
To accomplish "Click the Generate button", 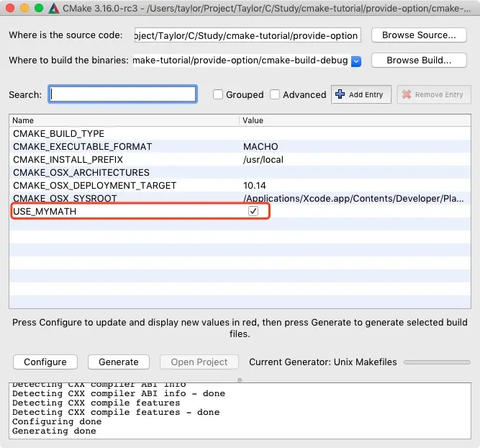I will click(119, 362).
